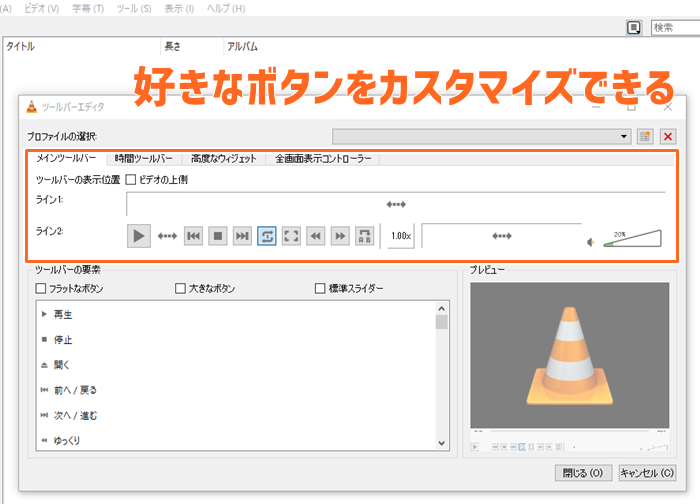
Task: Click the Play button in Line 2
Action: [x=140, y=236]
